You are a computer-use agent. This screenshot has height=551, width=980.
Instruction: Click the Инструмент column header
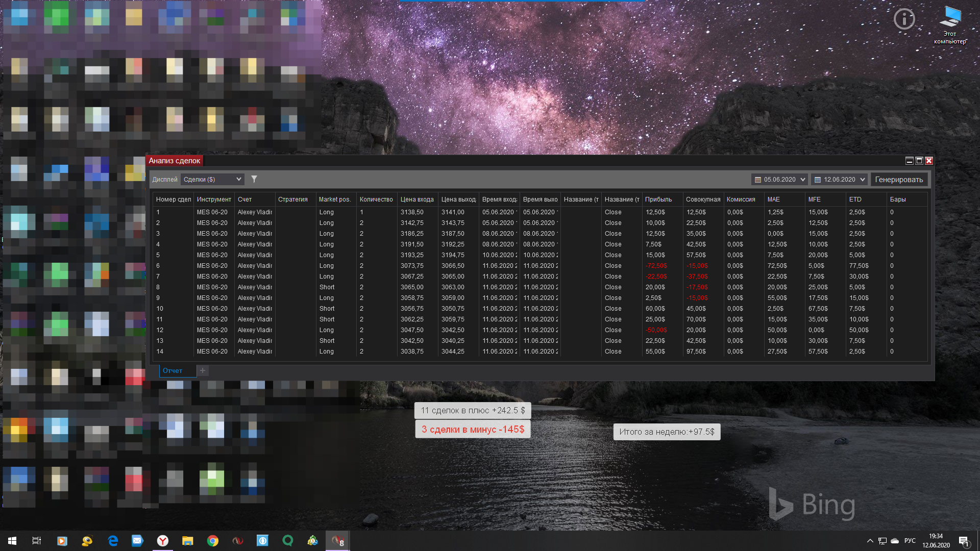tap(214, 199)
